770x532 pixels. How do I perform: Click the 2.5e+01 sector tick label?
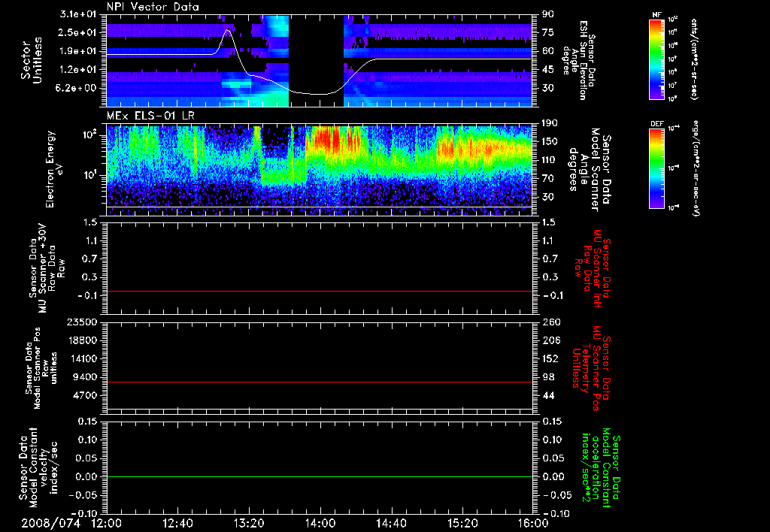pyautogui.click(x=77, y=32)
